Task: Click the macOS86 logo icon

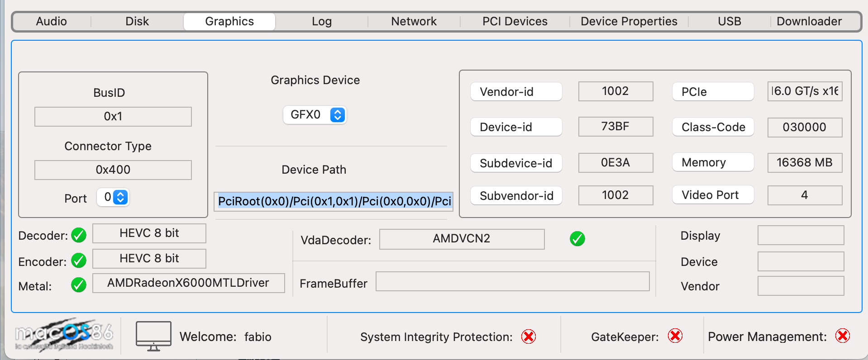Action: pos(64,336)
